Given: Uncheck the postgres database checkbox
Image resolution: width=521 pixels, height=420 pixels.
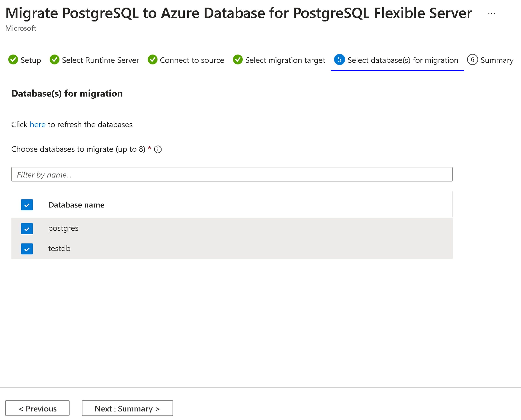Looking at the screenshot, I should coord(27,229).
